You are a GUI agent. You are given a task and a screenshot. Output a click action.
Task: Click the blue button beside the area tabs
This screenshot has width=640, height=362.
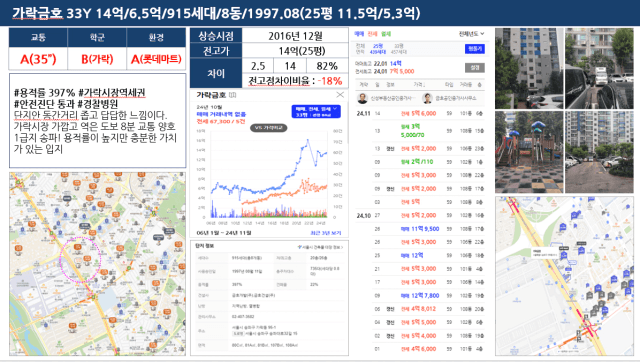click(x=475, y=49)
